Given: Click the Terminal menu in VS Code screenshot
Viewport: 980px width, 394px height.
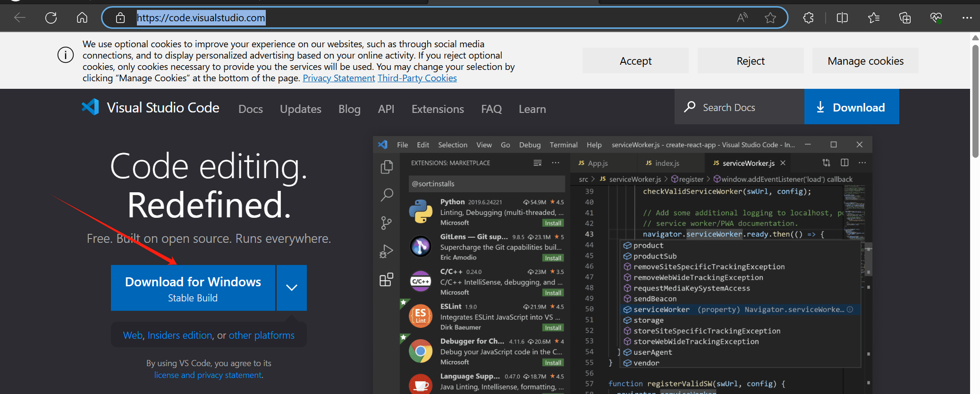Looking at the screenshot, I should click(x=564, y=145).
